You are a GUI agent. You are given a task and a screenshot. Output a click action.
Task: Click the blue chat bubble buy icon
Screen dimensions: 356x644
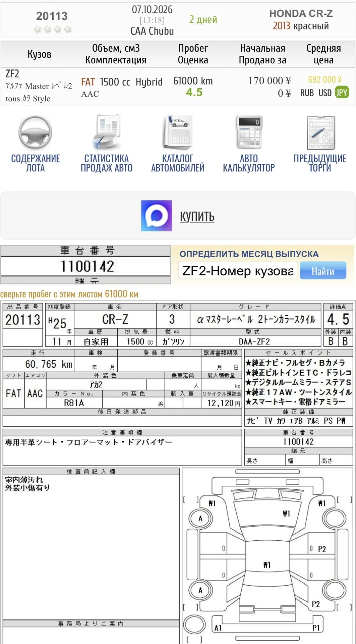click(157, 216)
